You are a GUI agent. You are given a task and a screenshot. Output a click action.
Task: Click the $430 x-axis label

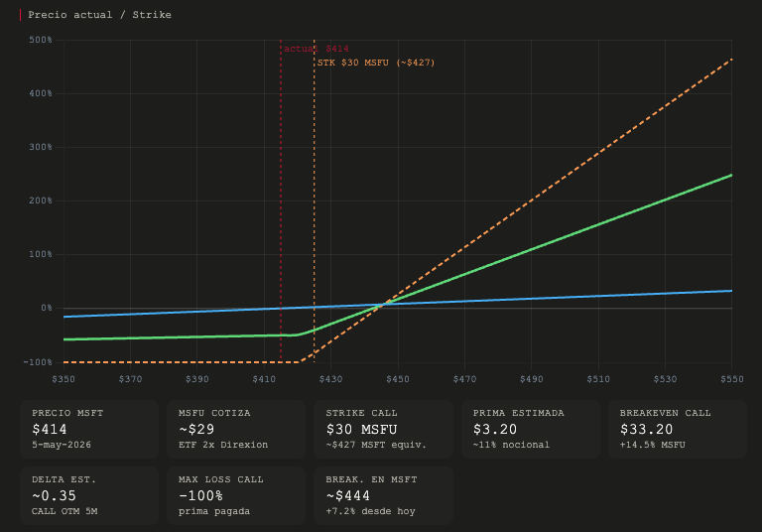pos(331,379)
